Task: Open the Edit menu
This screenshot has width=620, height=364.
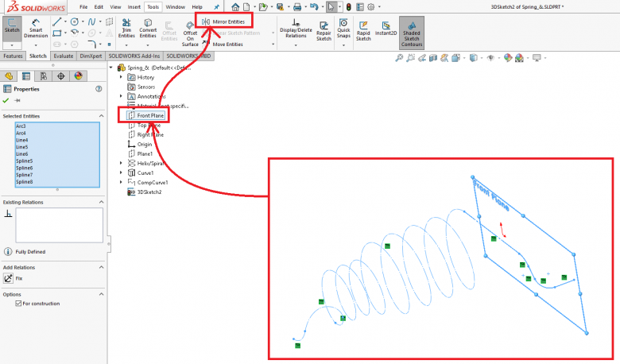Action: coord(99,6)
